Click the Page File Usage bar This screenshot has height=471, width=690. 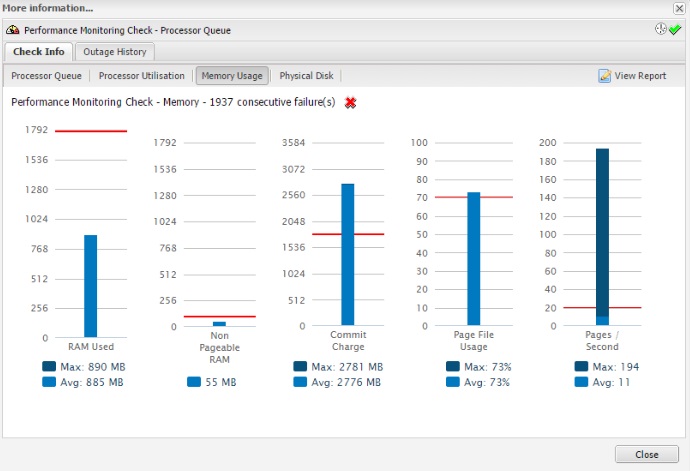(474, 258)
